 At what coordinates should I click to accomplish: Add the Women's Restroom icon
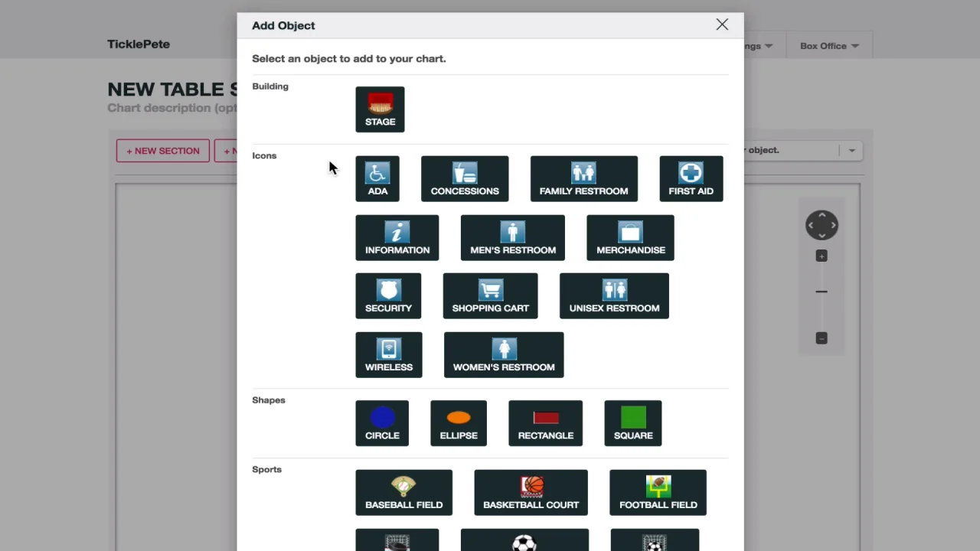coord(504,355)
